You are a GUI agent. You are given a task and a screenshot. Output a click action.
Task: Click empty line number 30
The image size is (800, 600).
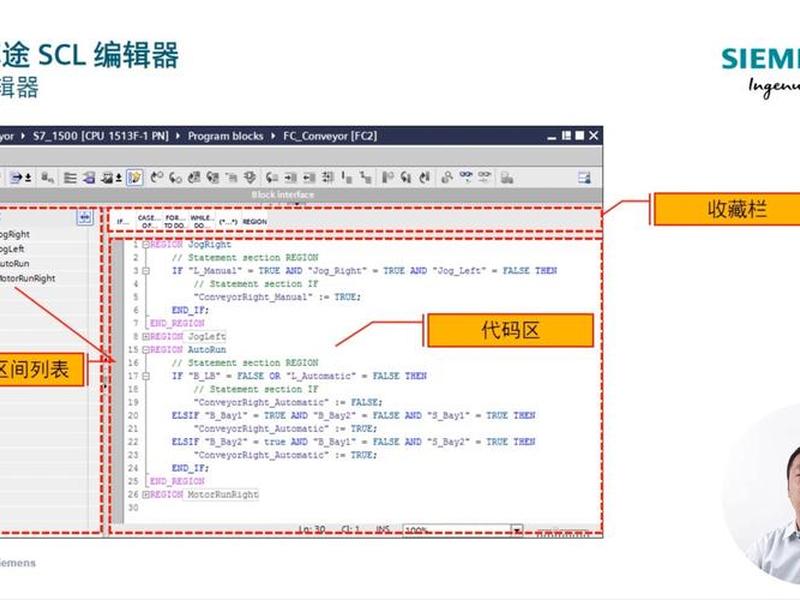(133, 508)
